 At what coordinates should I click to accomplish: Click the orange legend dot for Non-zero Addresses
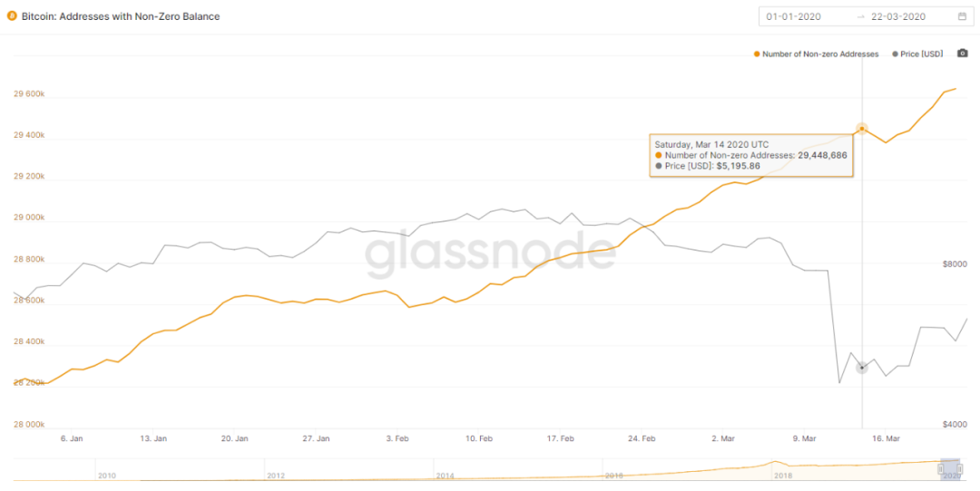pyautogui.click(x=757, y=54)
